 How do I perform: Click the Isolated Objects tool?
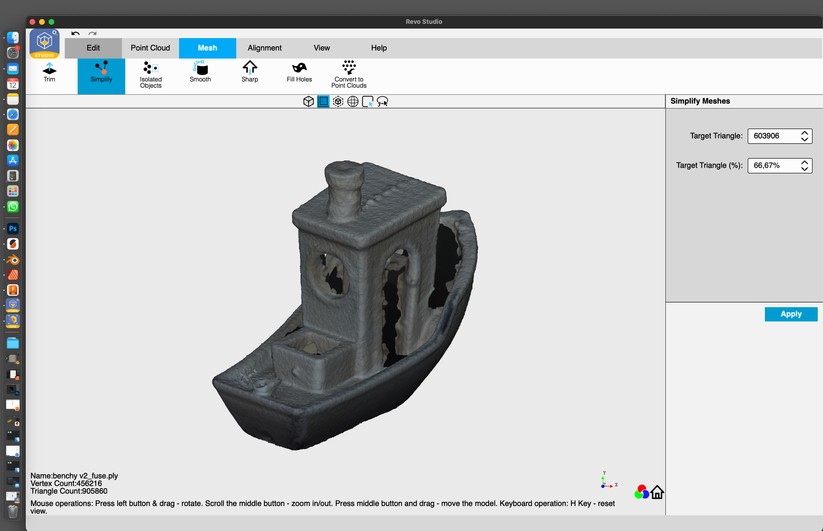(x=151, y=74)
